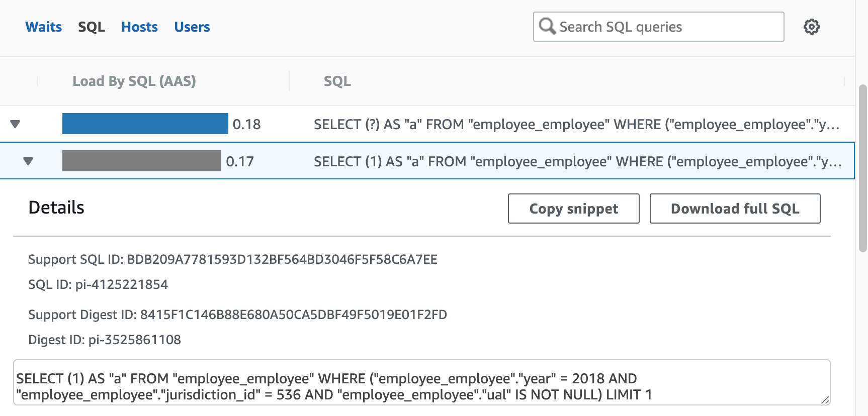The height and width of the screenshot is (416, 868).
Task: Collapse the selected 0.17 SQL row details
Action: [x=28, y=161]
